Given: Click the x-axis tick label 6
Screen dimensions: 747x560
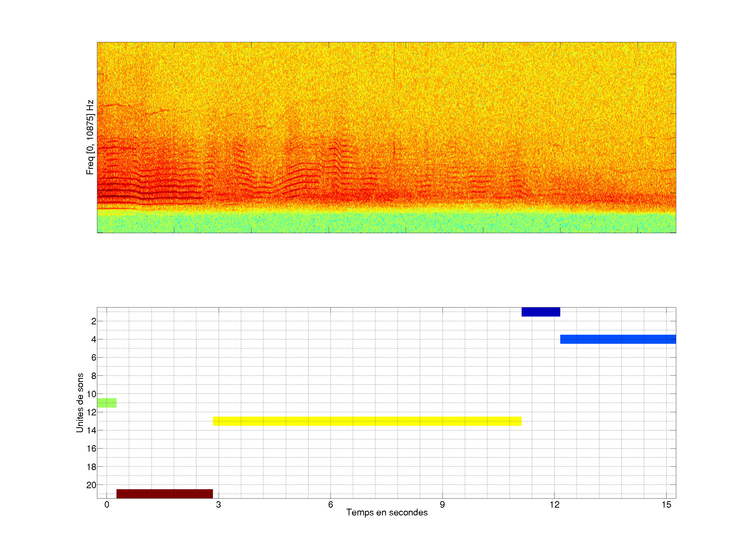Looking at the screenshot, I should [x=330, y=505].
